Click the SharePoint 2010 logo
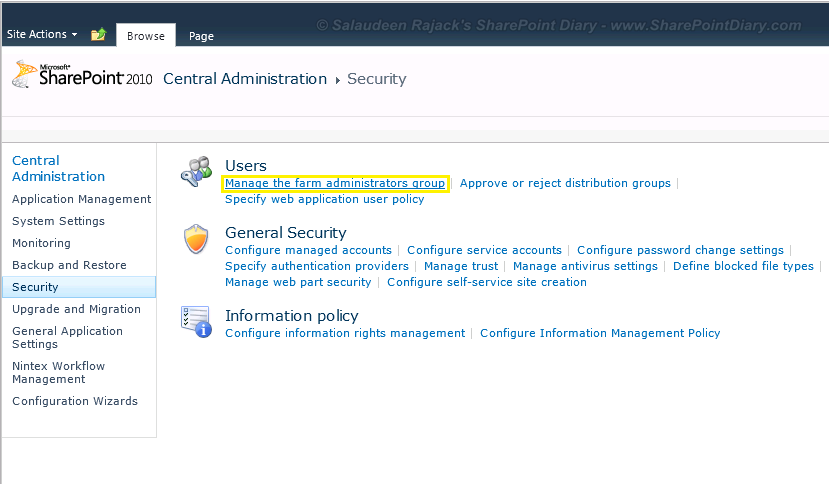 [x=82, y=76]
